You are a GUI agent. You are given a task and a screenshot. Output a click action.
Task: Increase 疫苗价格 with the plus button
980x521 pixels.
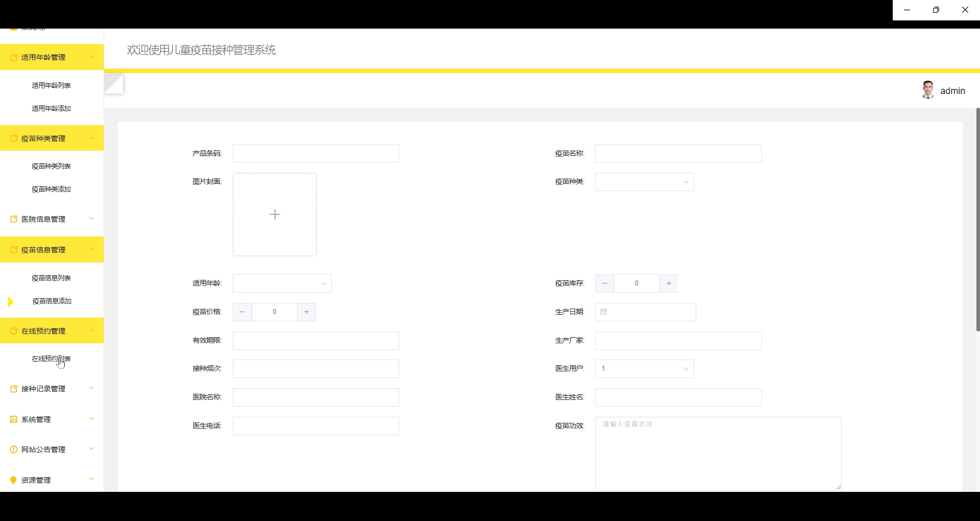[x=306, y=312]
